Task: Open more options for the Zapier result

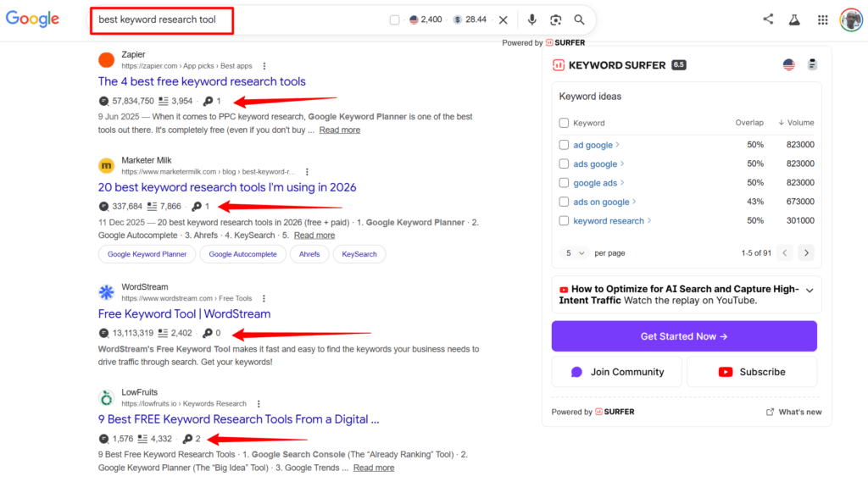Action: 264,66
